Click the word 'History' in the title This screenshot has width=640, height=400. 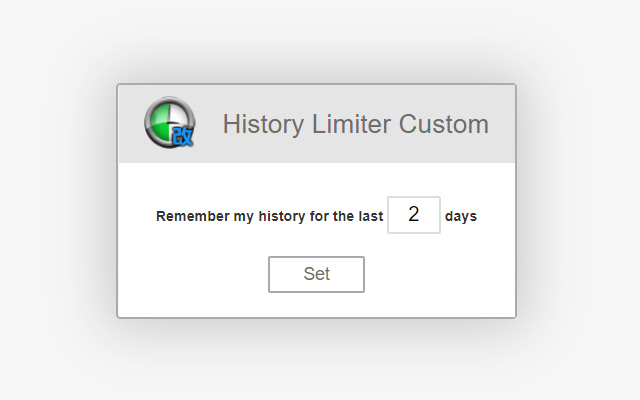coord(263,124)
